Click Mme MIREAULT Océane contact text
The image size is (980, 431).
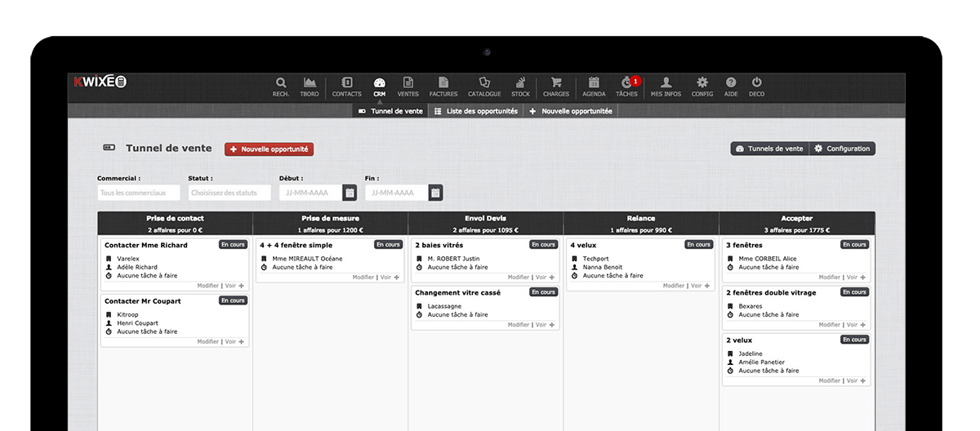pos(307,259)
